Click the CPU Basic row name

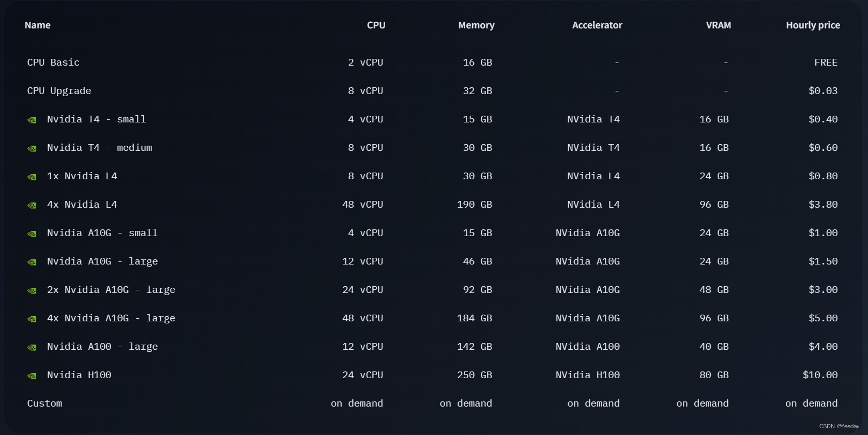click(53, 63)
